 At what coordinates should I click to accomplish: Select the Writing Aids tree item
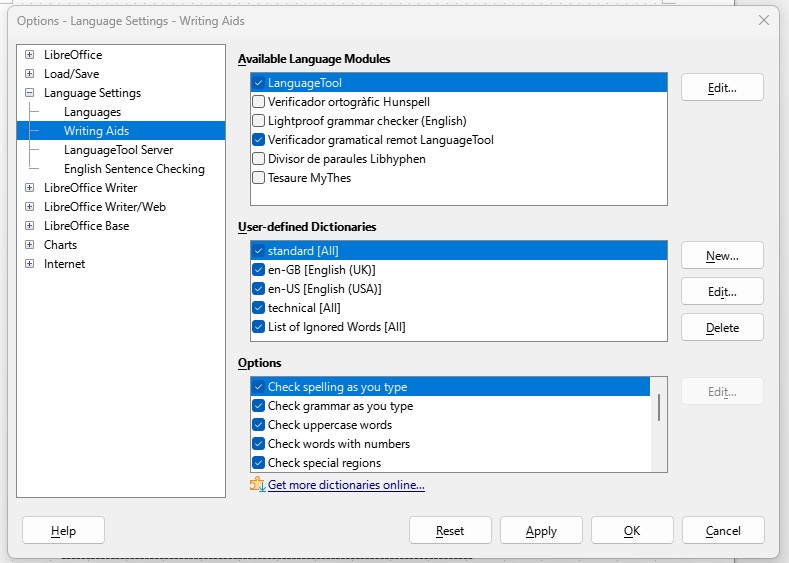point(96,131)
